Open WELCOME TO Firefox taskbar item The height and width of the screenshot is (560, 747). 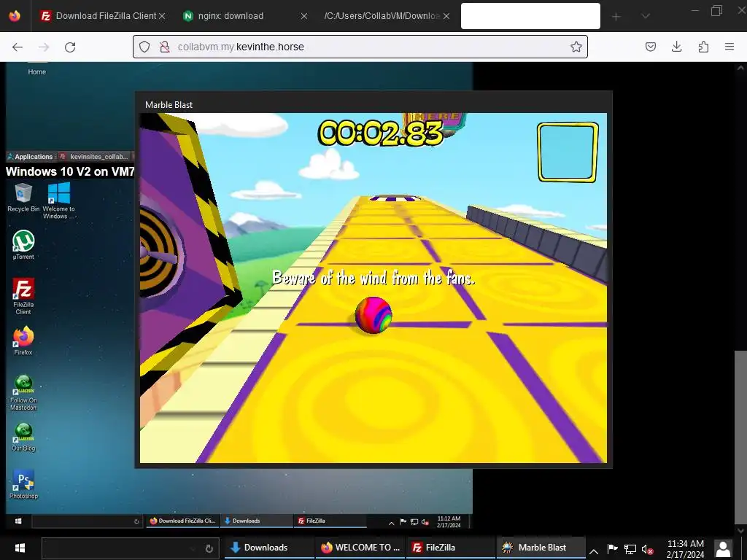360,548
